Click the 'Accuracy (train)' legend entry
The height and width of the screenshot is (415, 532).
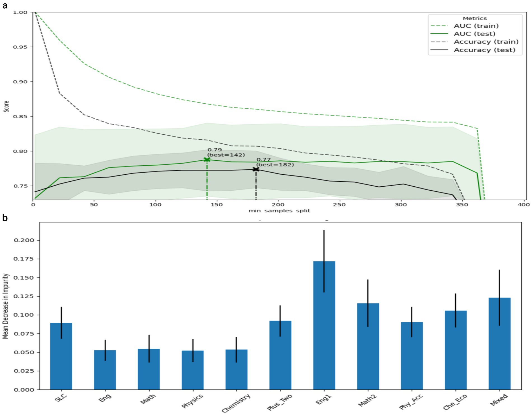475,42
